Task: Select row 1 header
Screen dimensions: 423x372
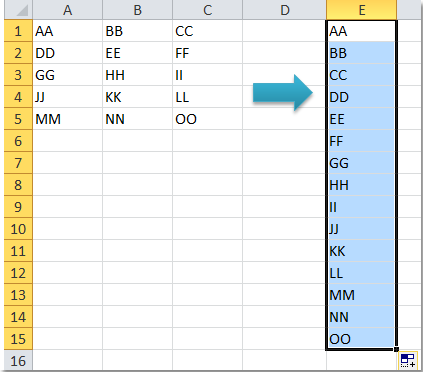Action: pyautogui.click(x=18, y=31)
